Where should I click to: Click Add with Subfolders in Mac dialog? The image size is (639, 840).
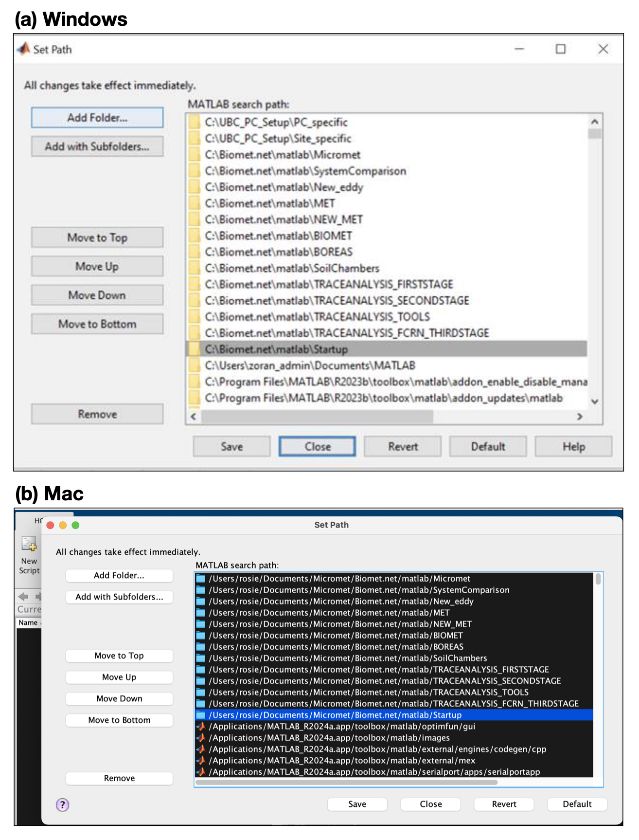(x=119, y=597)
